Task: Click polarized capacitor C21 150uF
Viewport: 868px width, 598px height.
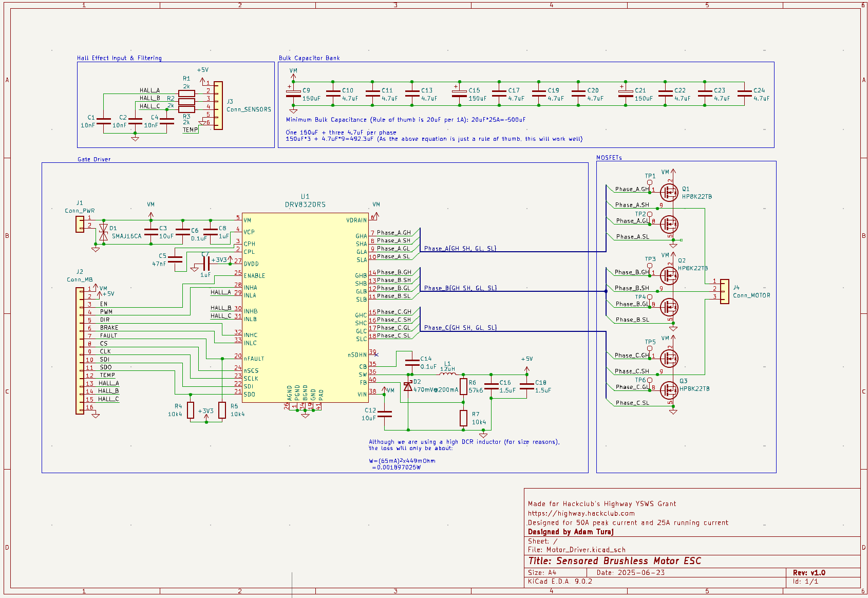Action: point(626,94)
